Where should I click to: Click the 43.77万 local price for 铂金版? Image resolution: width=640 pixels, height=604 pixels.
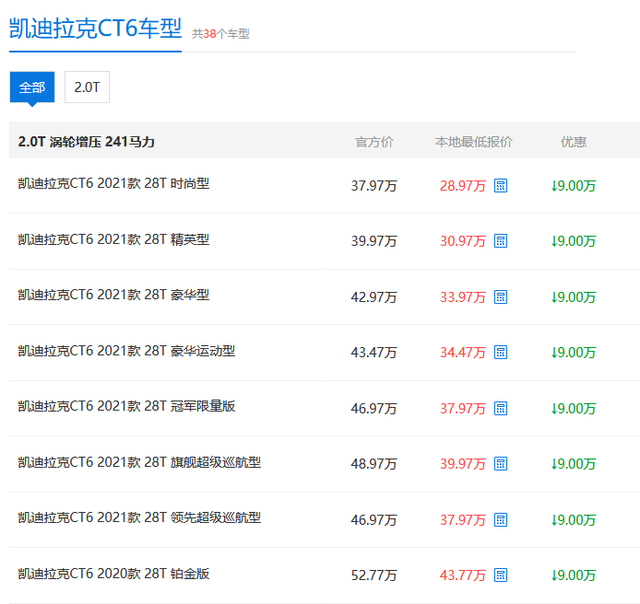click(x=462, y=575)
